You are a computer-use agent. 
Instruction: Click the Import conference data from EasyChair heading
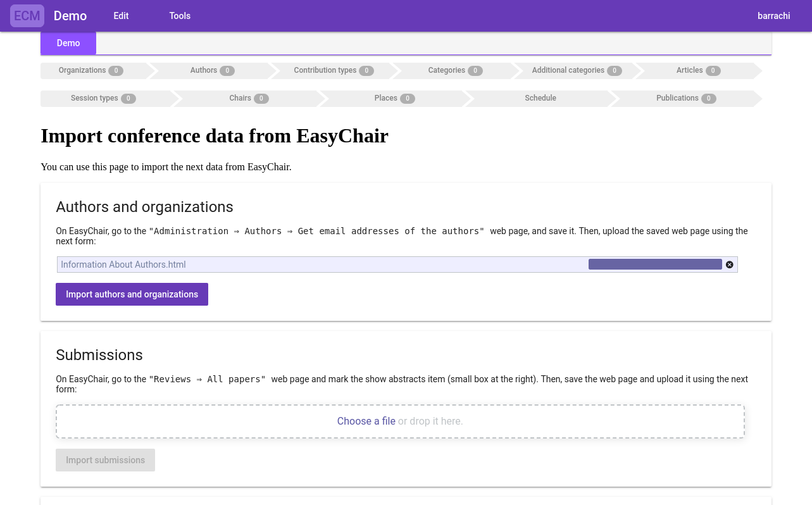[x=215, y=136]
